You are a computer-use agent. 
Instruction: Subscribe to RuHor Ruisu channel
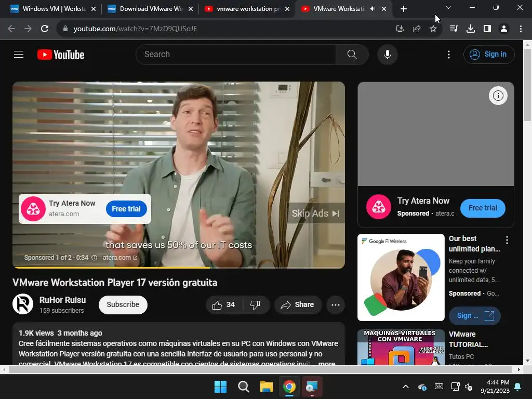[123, 304]
